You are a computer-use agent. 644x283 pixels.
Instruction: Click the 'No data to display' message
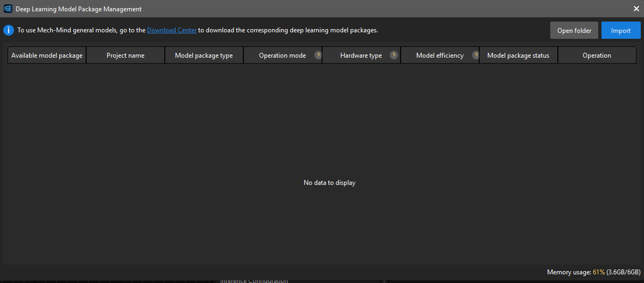(x=330, y=183)
